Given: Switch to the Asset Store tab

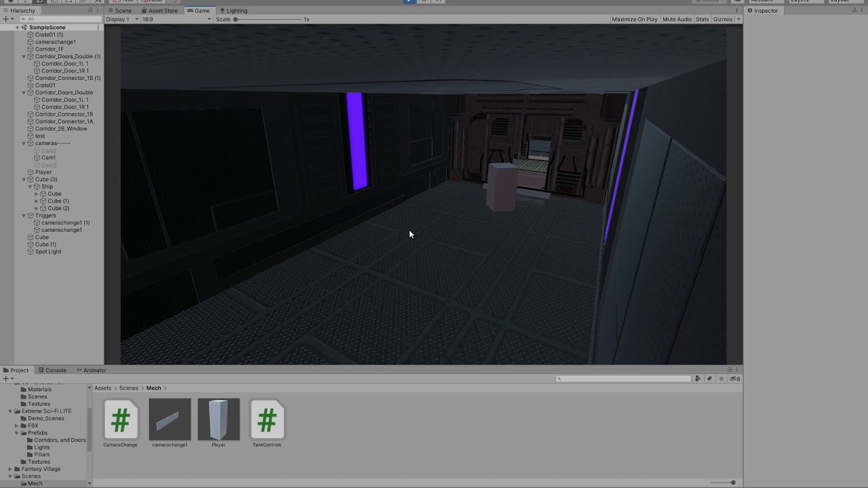Looking at the screenshot, I should point(160,10).
